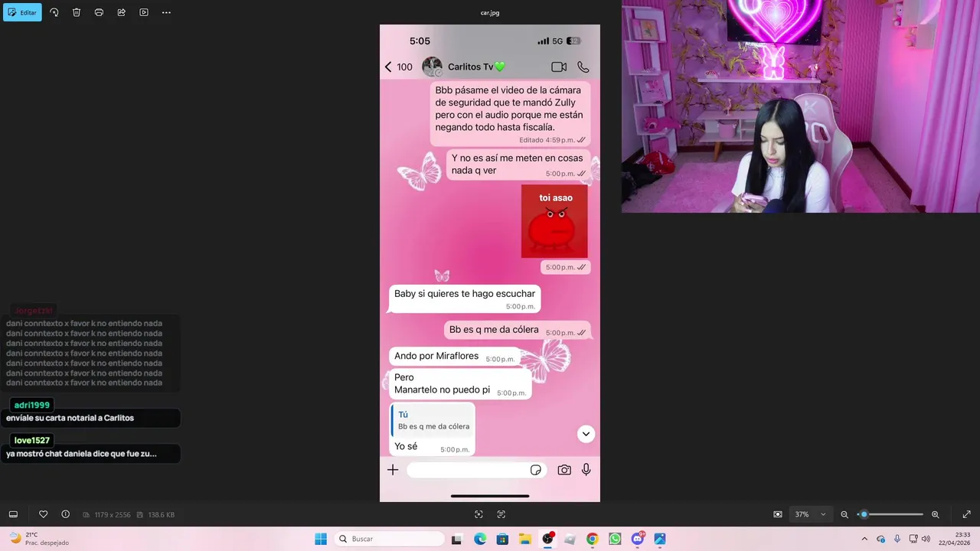This screenshot has height=551, width=980.
Task: Tap the sticker icon in message field
Action: [536, 470]
